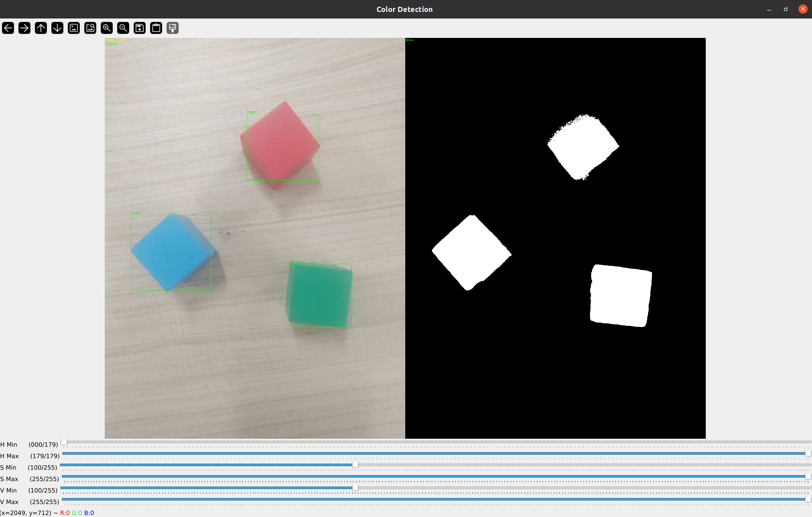Click the S Min slider handle
The width and height of the screenshot is (812, 517).
[x=355, y=465]
